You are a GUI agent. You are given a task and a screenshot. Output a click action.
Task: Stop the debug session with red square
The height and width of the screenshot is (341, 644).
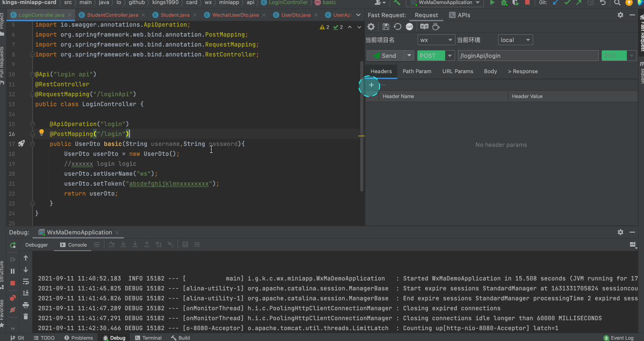pos(13,283)
